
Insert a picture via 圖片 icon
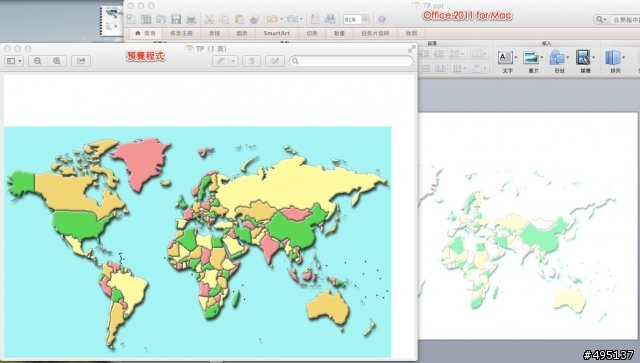pyautogui.click(x=531, y=58)
